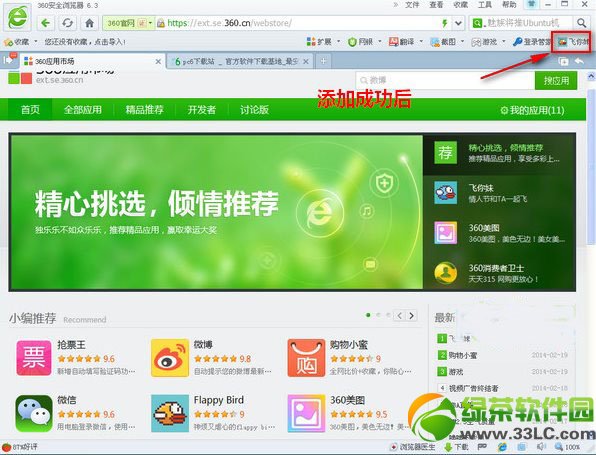The width and height of the screenshot is (596, 455).
Task: Expand the address bar history dropdown arrow
Action: pyautogui.click(x=458, y=23)
